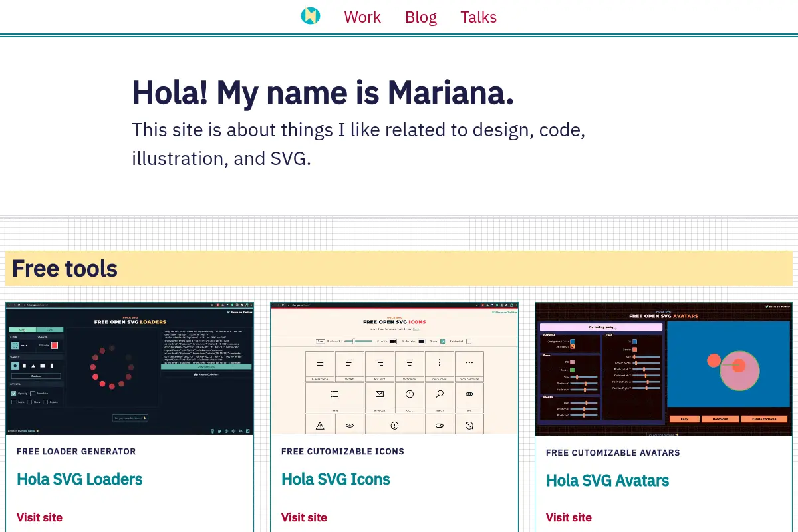Click the exclamation circle icon in Icons preview

click(x=394, y=425)
